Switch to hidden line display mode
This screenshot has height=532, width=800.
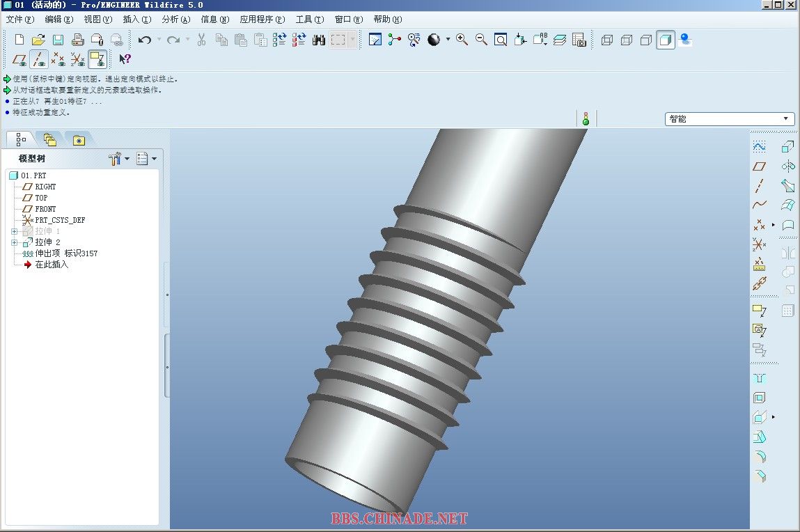pyautogui.click(x=627, y=40)
